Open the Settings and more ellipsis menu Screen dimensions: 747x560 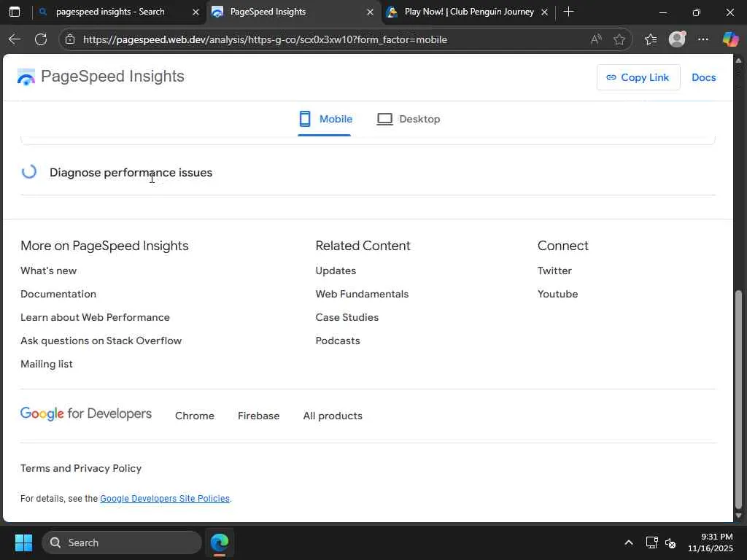tap(703, 39)
